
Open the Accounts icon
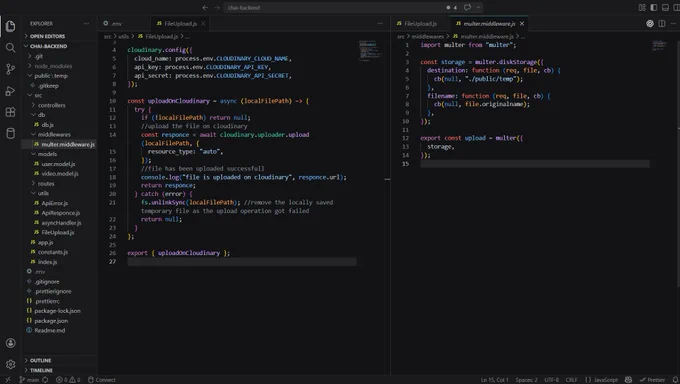[x=10, y=343]
